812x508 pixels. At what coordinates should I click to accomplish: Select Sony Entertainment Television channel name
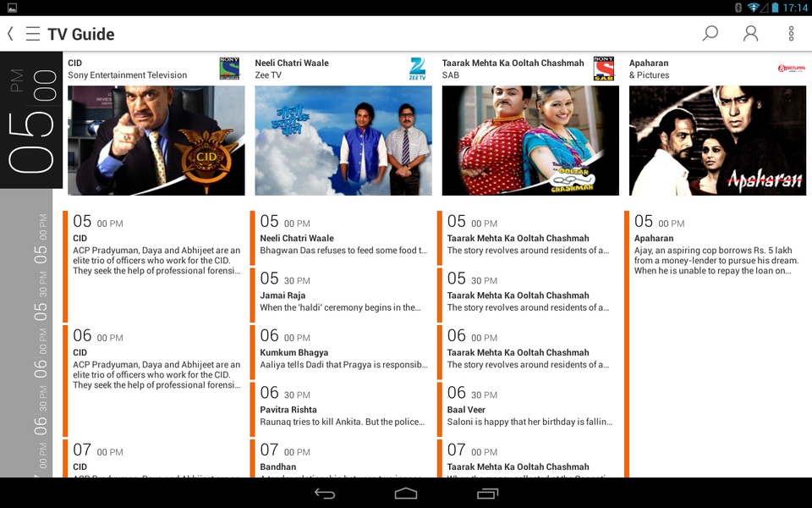coord(128,75)
